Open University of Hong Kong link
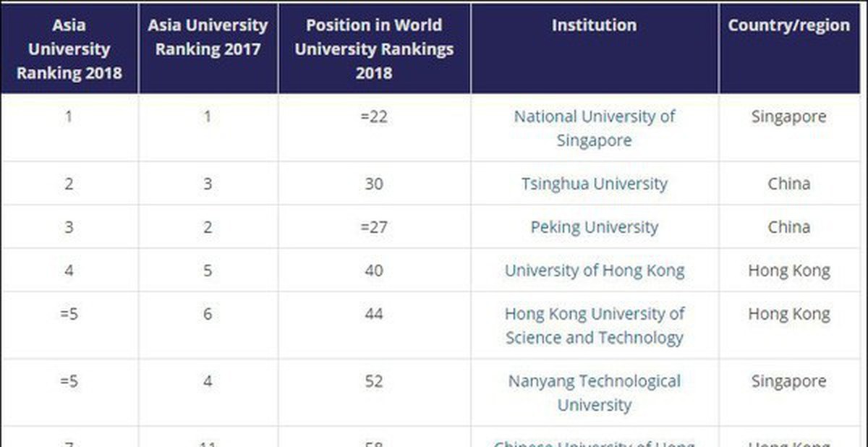Screen dimensions: 868x447 click(595, 271)
